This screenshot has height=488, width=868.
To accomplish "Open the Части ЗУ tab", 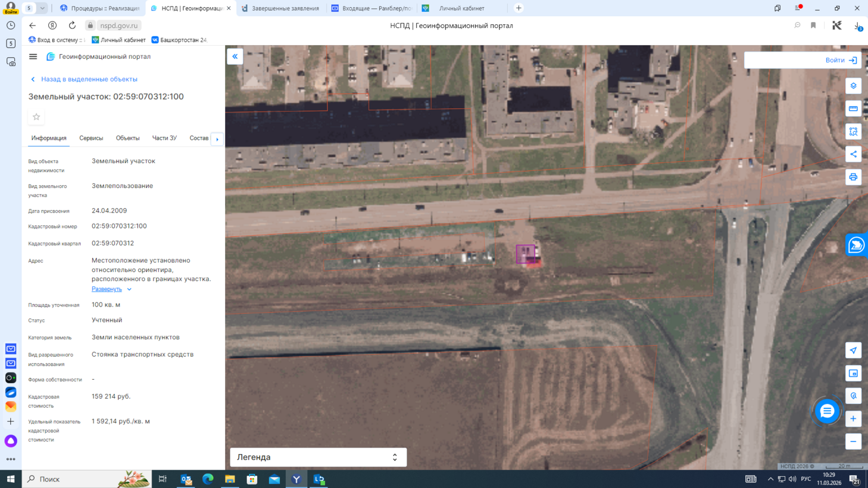I will point(164,138).
